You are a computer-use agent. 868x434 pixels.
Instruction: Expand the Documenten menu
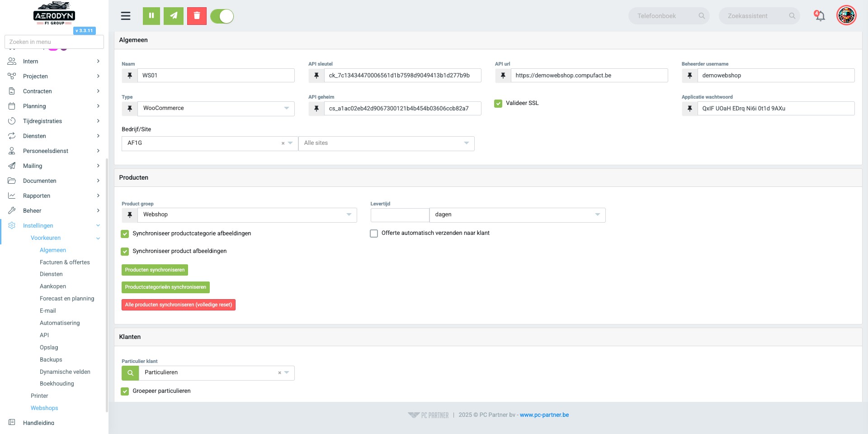tap(54, 181)
